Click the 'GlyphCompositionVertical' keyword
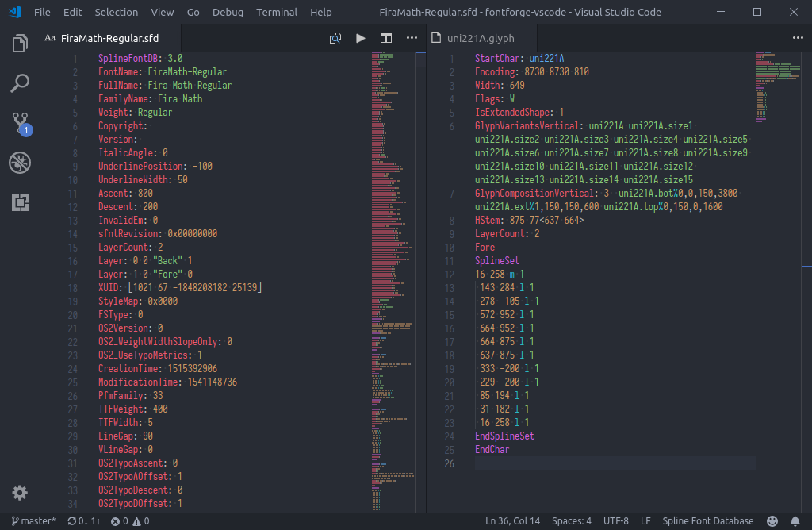812x530 pixels. click(534, 194)
